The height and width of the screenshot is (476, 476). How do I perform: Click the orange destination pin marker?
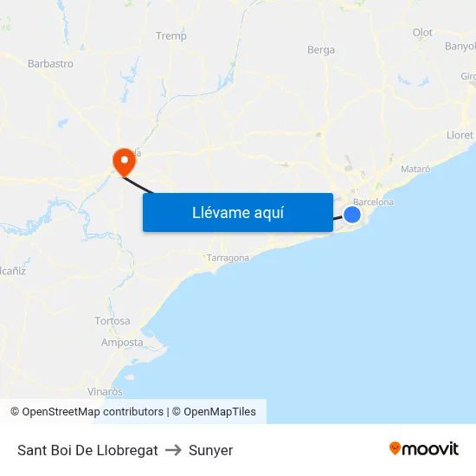tap(124, 163)
